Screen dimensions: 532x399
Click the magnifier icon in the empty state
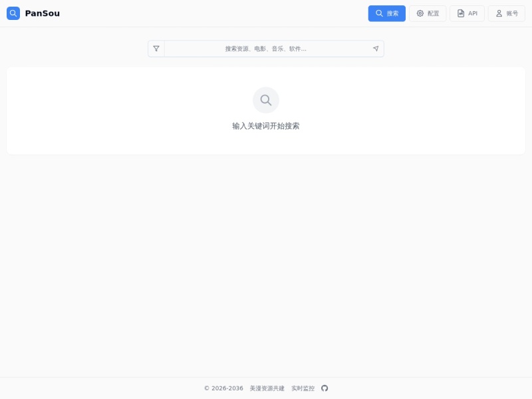266,100
